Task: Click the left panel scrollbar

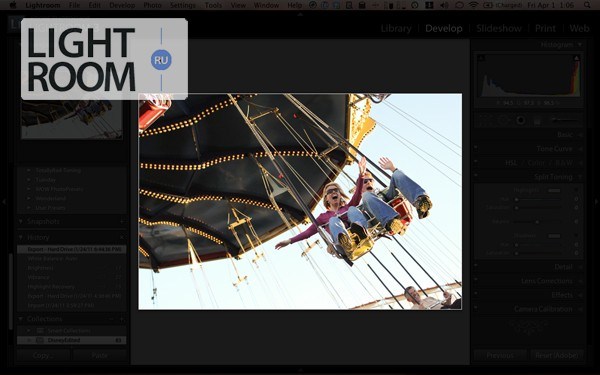Action: click(x=10, y=292)
